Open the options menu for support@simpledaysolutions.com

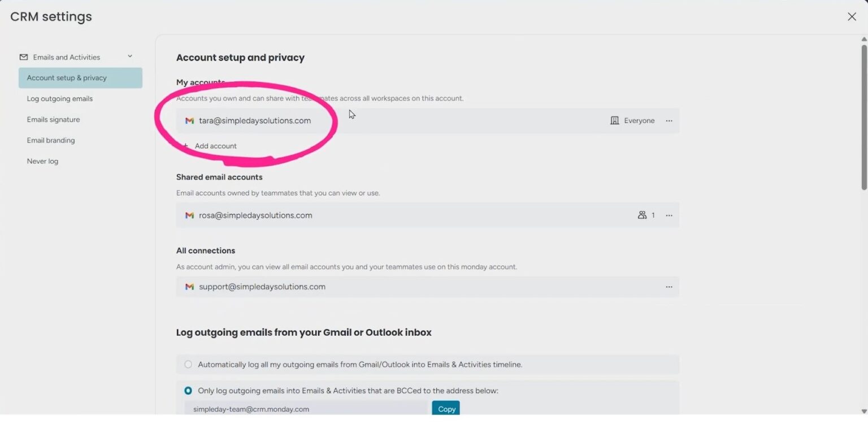tap(669, 287)
